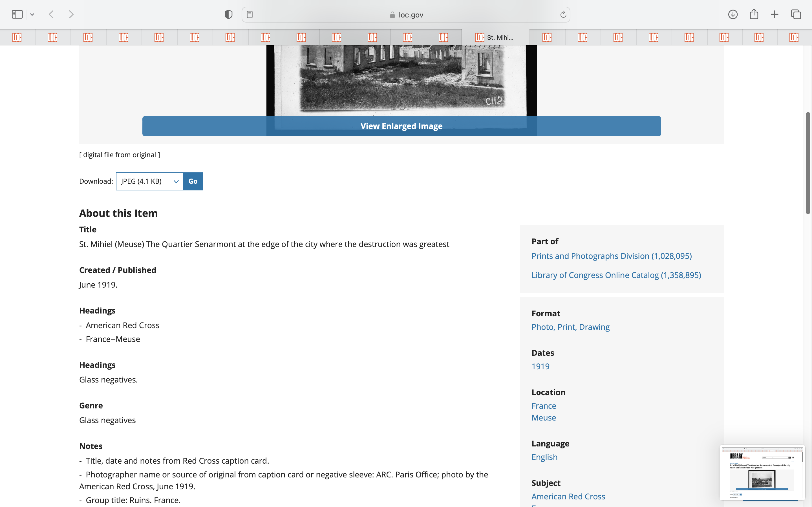Click View Enlarged Image button
The width and height of the screenshot is (812, 507).
pos(401,126)
